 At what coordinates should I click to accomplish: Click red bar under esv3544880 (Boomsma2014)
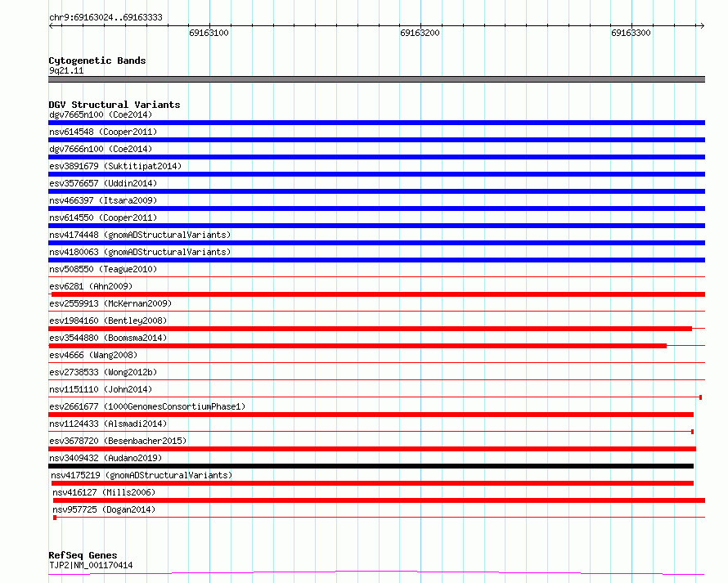pyautogui.click(x=357, y=346)
